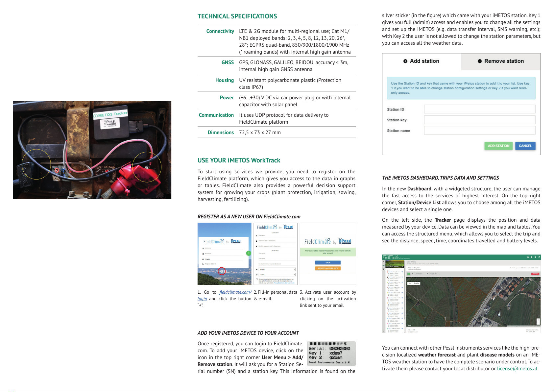The width and height of the screenshot is (554, 392).
Task: Zoom in on the map with plus button
Action: click(538, 320)
